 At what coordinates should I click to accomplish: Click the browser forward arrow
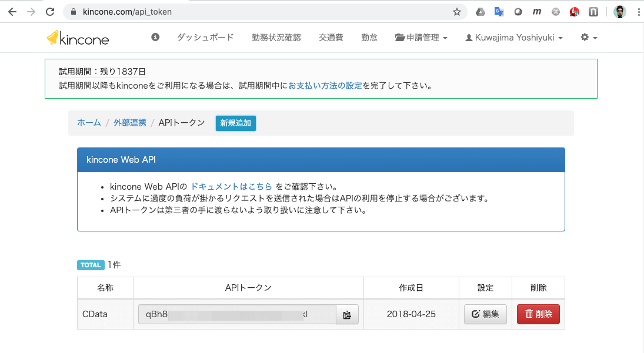(x=31, y=12)
